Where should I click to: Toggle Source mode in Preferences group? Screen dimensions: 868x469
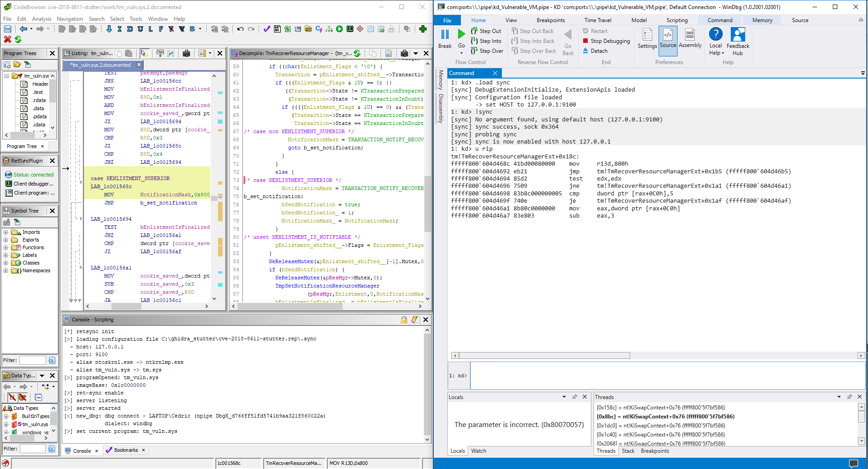click(668, 38)
